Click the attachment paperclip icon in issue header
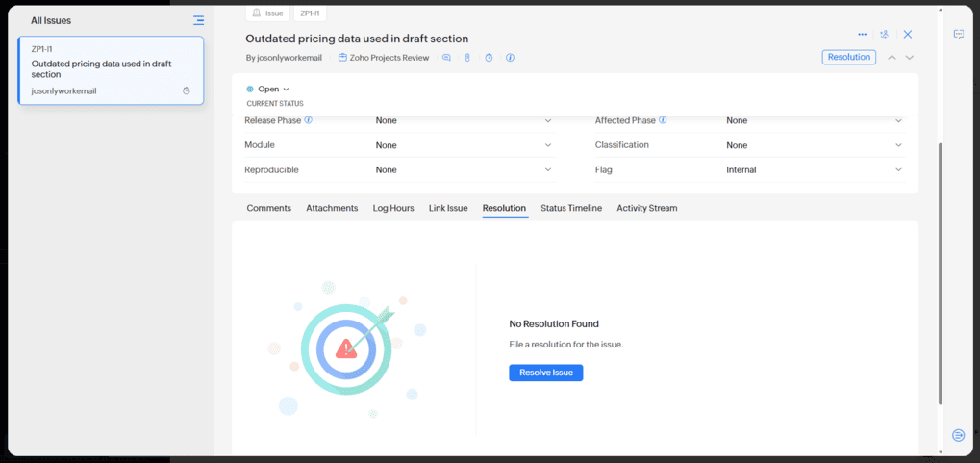This screenshot has height=463, width=980. (x=467, y=58)
